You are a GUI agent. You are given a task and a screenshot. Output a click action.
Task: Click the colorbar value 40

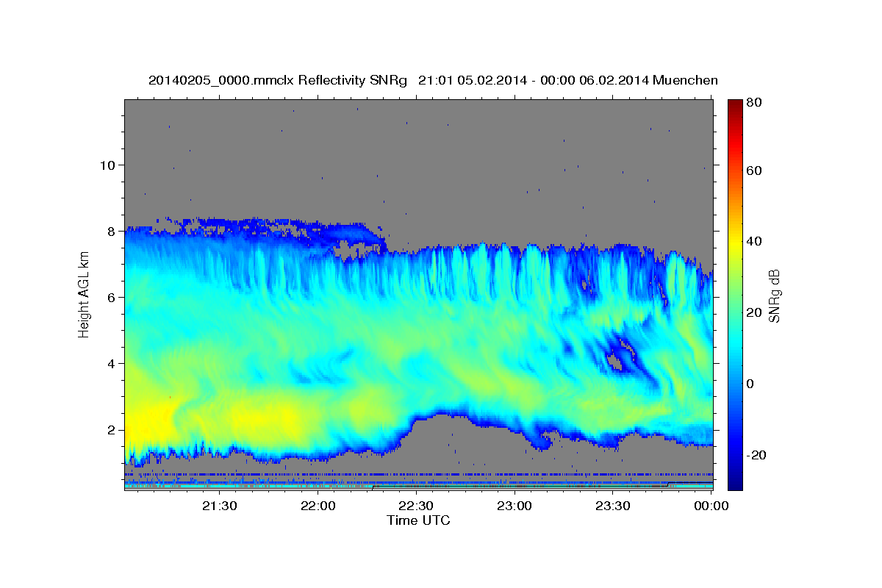pos(753,241)
